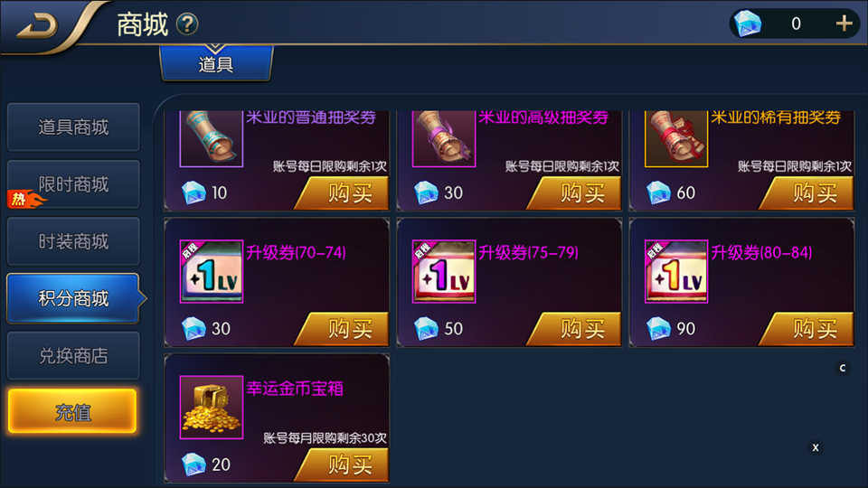Select the 积分商城 sidebar item
Image resolution: width=868 pixels, height=488 pixels.
[x=73, y=298]
